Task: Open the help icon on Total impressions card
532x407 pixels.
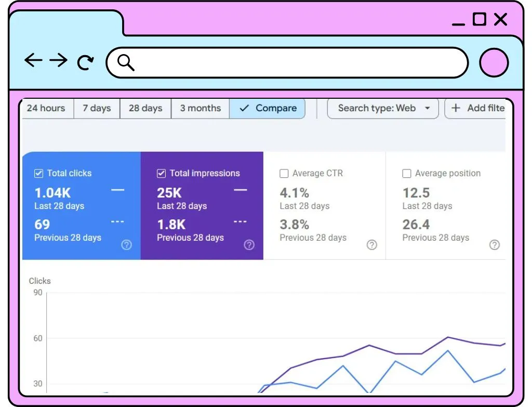Action: (249, 245)
